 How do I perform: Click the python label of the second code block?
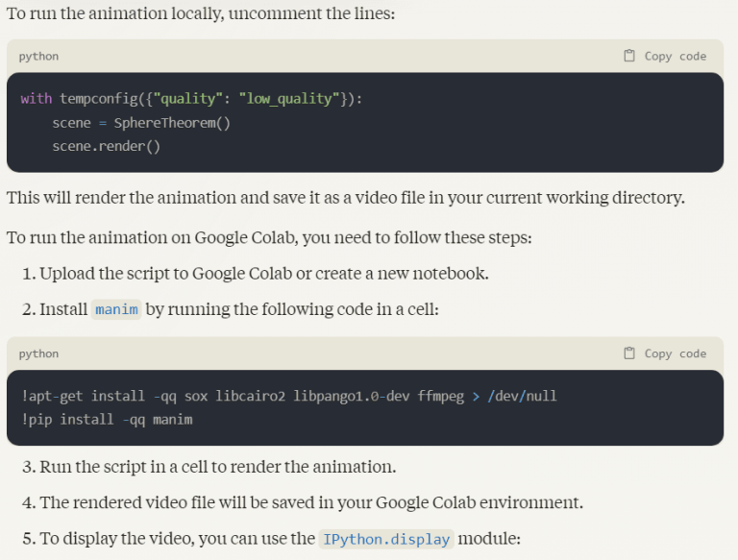tap(38, 354)
